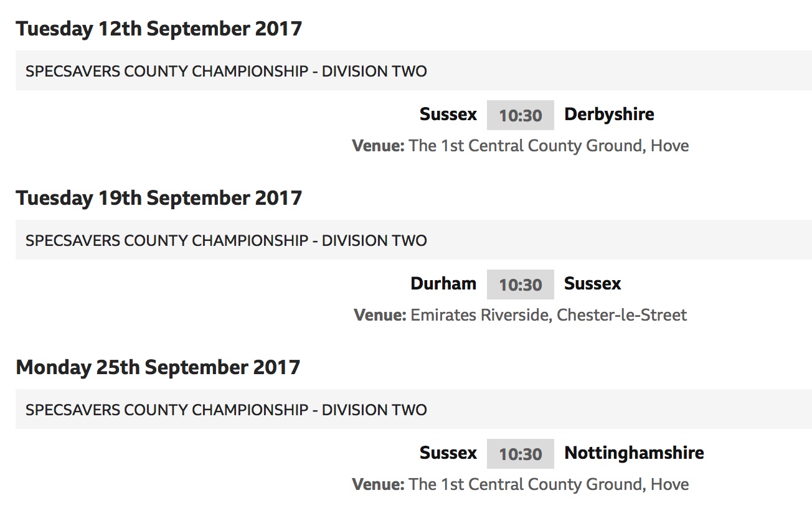
Task: Click Sussex in the 12th September fixture
Action: pos(448,115)
